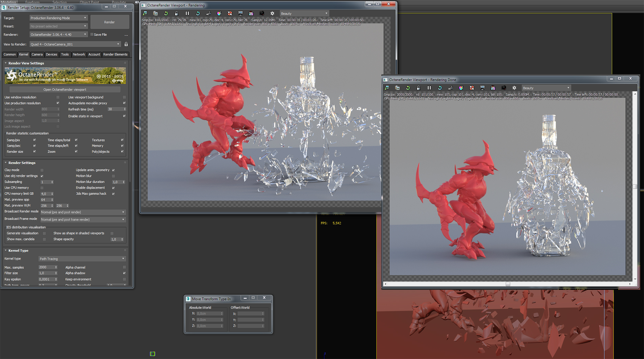Click the color wheel picker in the Rendering Done viewport
Screen dimensions: 644x359
tap(461, 88)
